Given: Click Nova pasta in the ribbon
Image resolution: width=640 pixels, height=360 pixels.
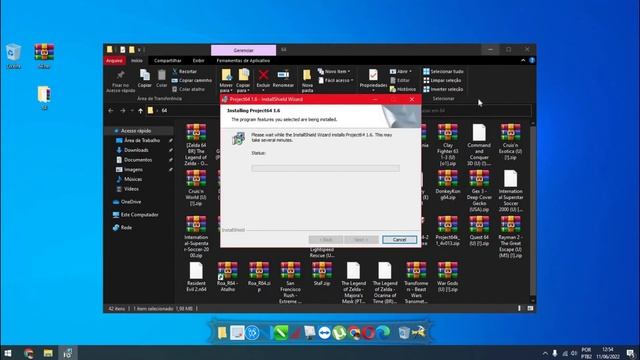Looking at the screenshot, I should pyautogui.click(x=307, y=80).
